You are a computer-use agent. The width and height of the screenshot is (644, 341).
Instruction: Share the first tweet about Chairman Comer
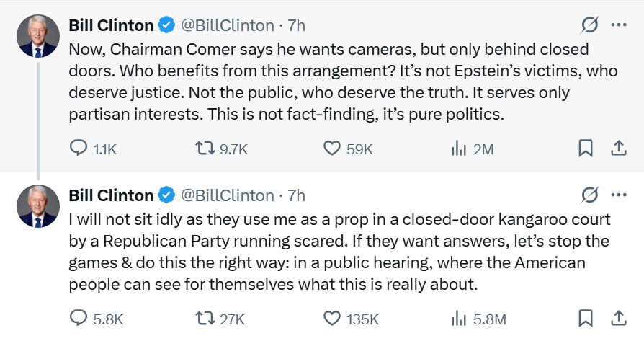(618, 149)
